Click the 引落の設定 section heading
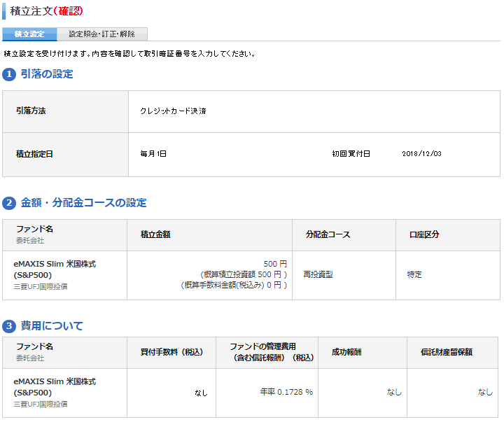This screenshot has width=504, height=422. (47, 74)
